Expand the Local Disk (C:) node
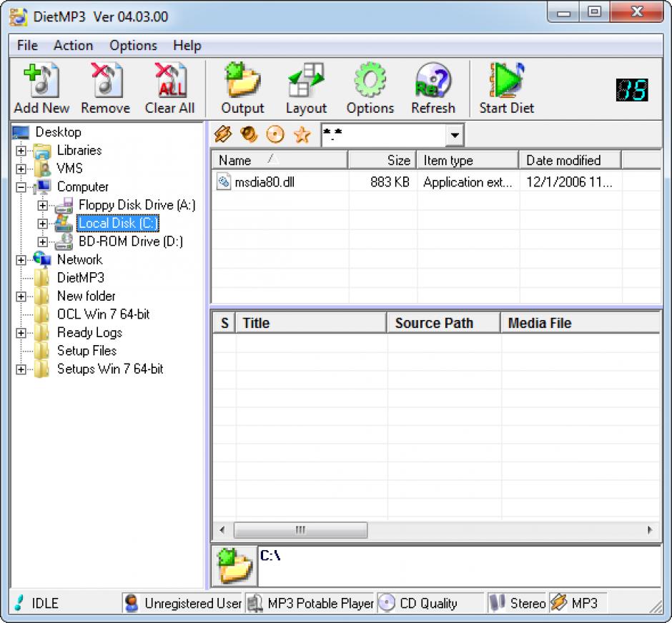 42,224
